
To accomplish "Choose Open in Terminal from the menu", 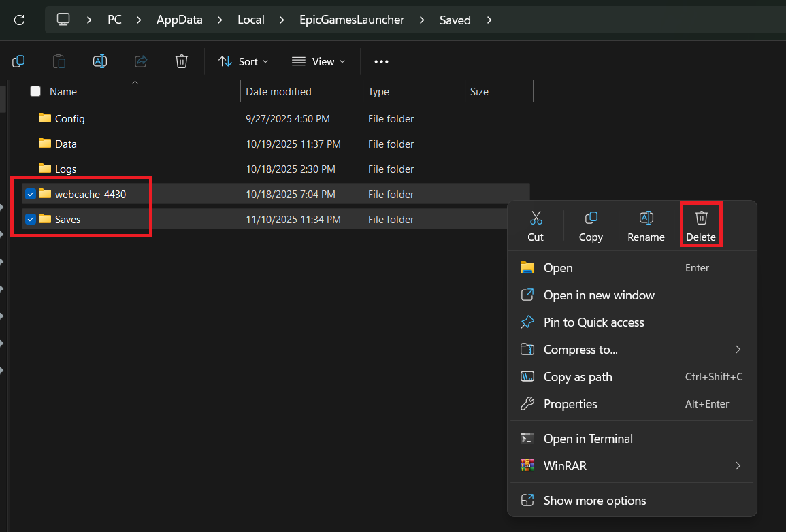I will pyautogui.click(x=588, y=439).
